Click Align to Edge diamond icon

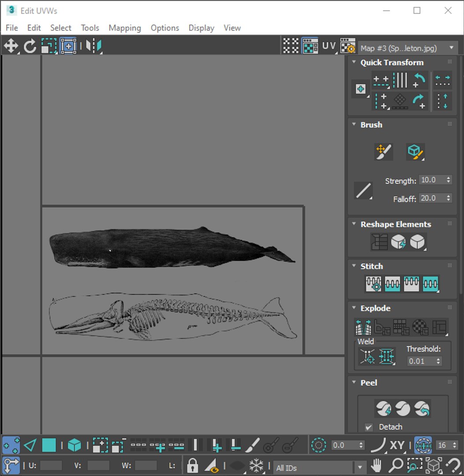400,101
